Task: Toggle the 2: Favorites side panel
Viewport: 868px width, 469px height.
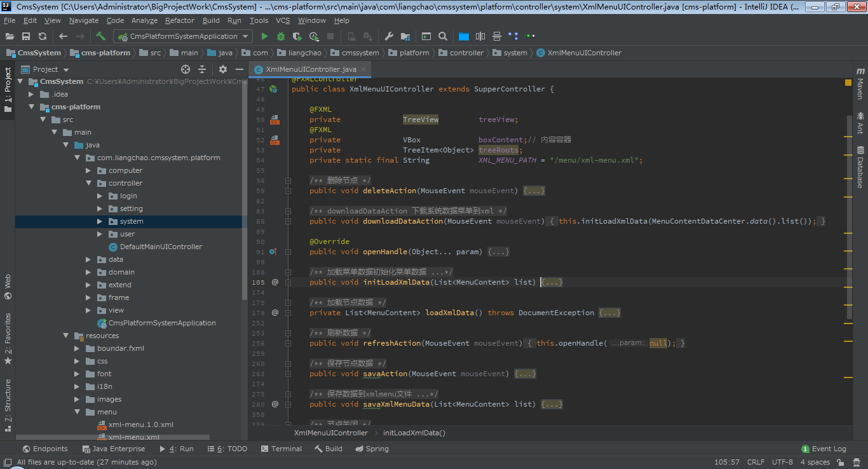Action: [8, 338]
